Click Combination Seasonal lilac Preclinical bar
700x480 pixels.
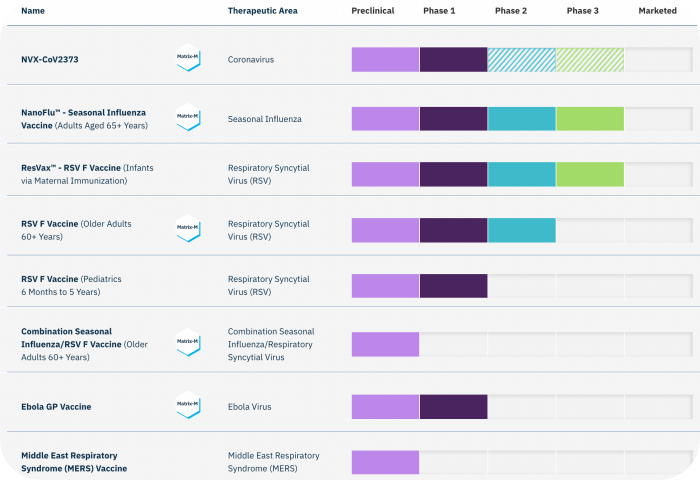[x=385, y=344]
